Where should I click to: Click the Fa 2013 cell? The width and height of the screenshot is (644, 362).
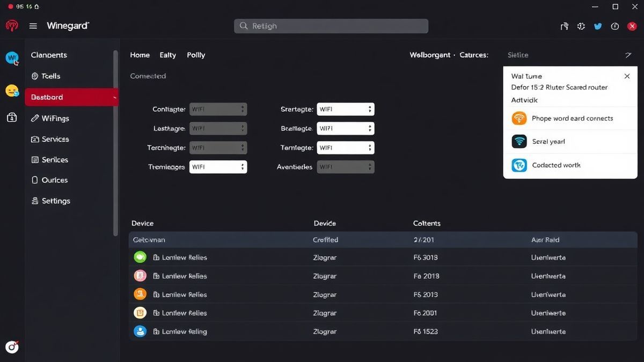(x=426, y=276)
